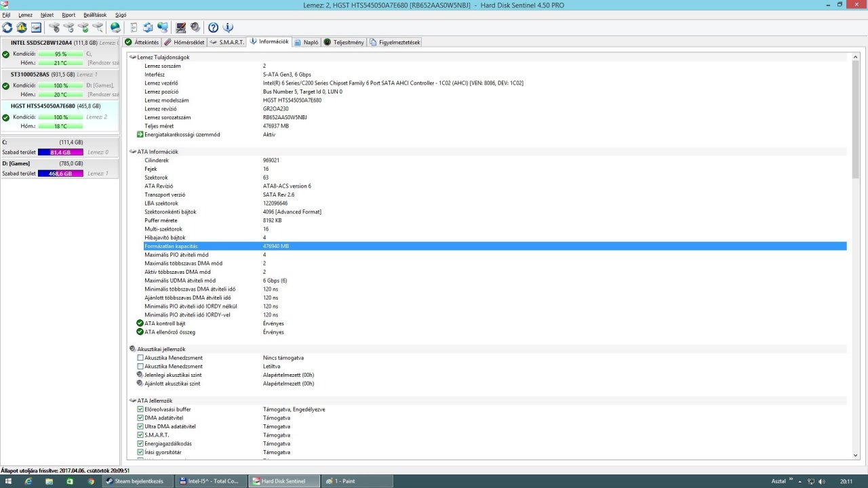Switch to Hőmérséklet tab
Viewport: 868px width, 488px height.
coord(184,42)
